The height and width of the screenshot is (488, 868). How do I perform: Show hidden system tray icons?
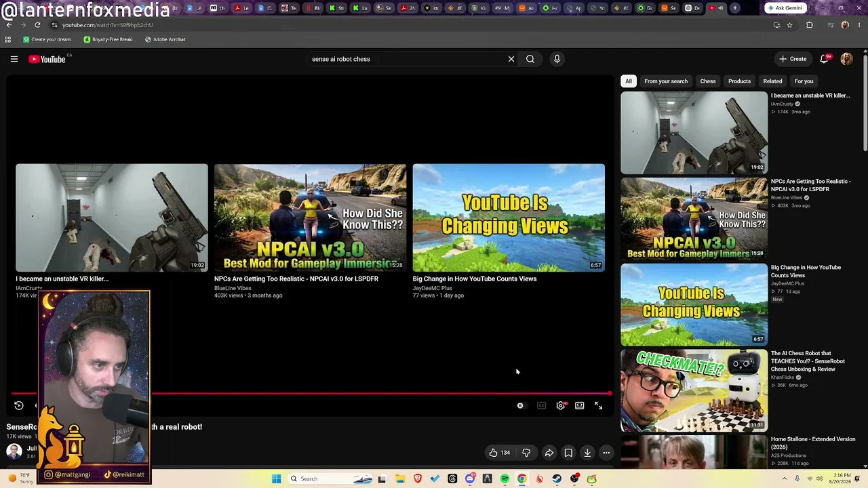click(786, 479)
